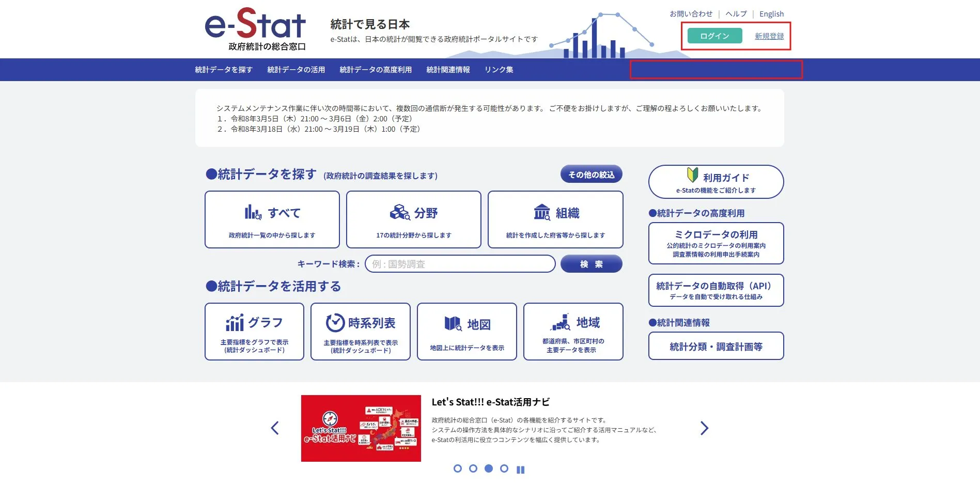This screenshot has width=980, height=486.
Task: Click the graph icon in グラフ card
Action: point(235,323)
